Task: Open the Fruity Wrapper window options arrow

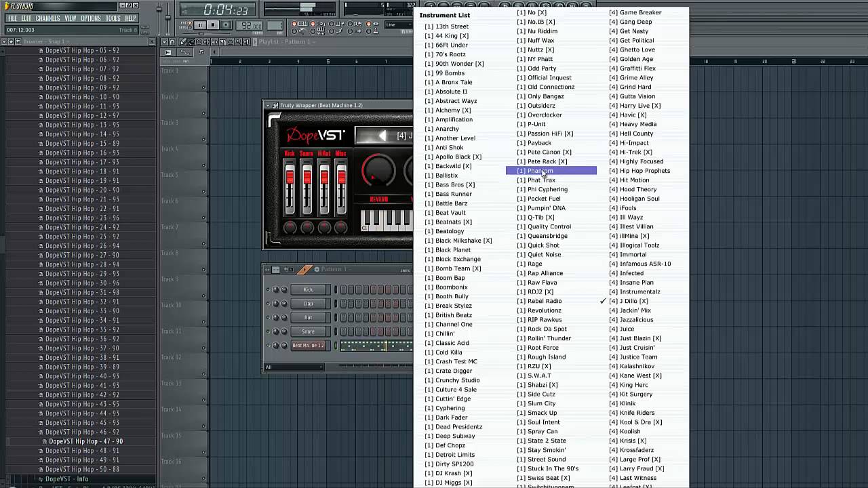Action: (267, 106)
